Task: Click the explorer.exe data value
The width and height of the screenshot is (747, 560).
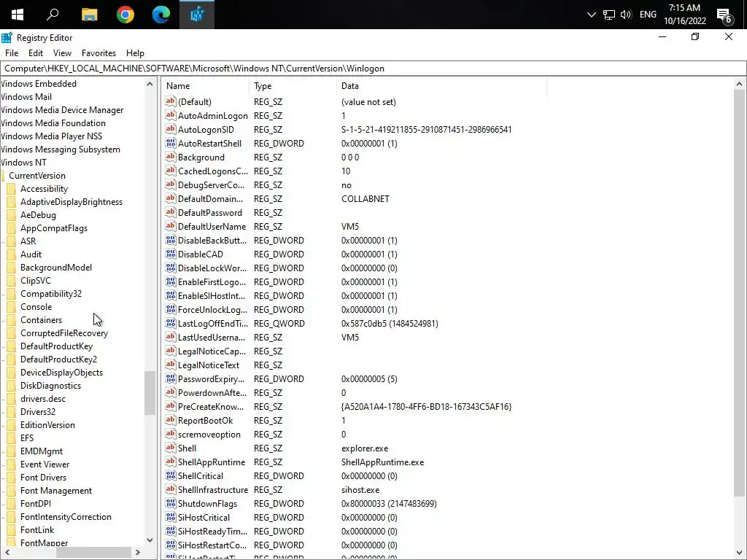Action: 365,448
